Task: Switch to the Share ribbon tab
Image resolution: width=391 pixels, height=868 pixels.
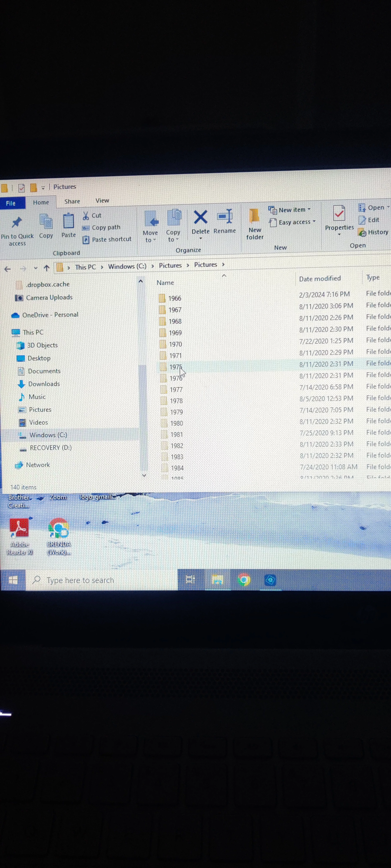Action: tap(72, 201)
